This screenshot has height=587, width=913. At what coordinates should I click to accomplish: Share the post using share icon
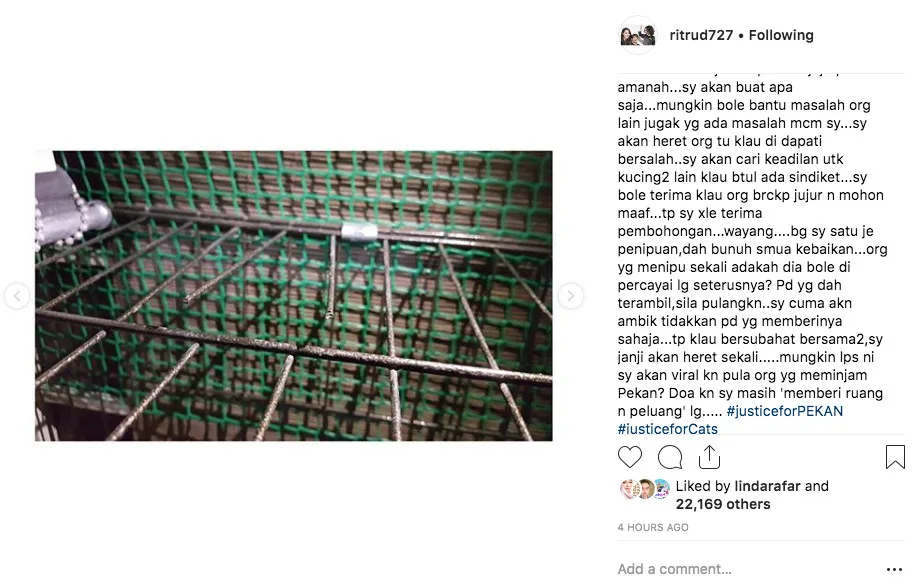709,457
